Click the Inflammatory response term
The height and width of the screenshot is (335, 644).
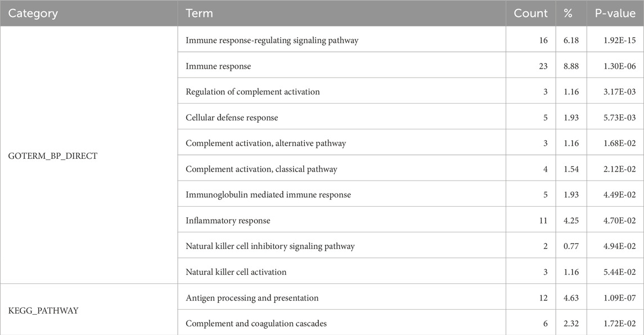(x=228, y=221)
